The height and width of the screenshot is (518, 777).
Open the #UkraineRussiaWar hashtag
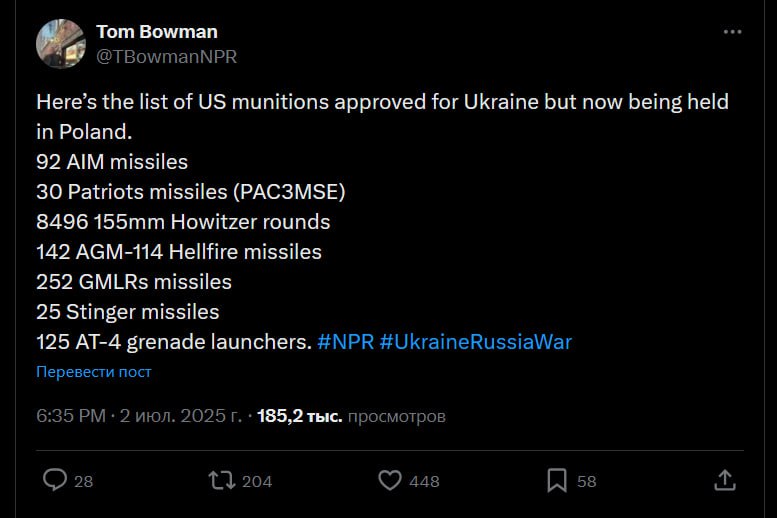(x=476, y=341)
